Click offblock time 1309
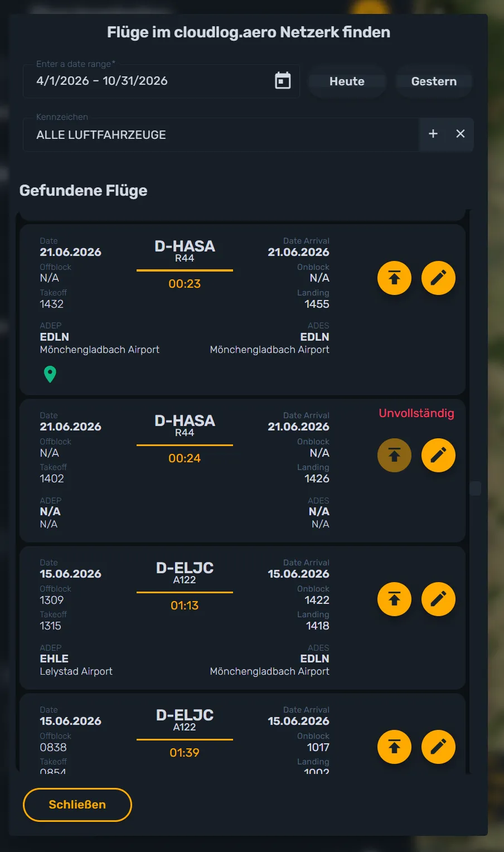This screenshot has width=504, height=852. pyautogui.click(x=51, y=600)
